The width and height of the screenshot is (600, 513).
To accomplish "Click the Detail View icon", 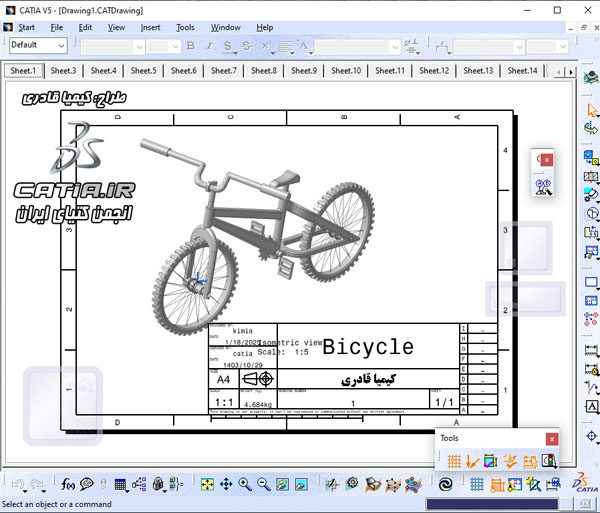I will tap(592, 194).
